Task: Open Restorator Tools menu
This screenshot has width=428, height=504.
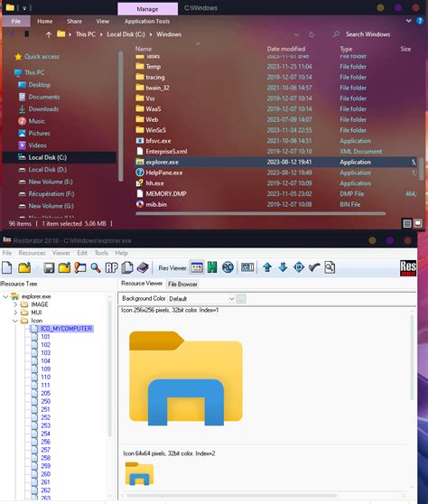Action: [x=101, y=253]
